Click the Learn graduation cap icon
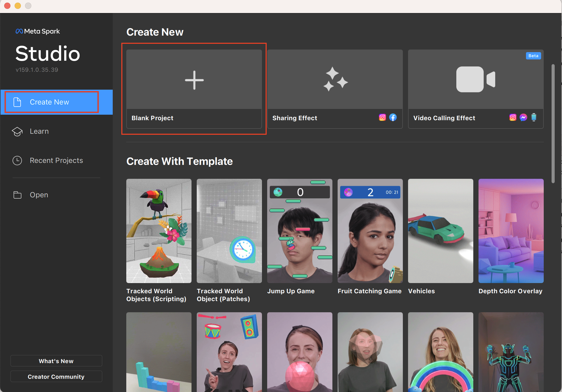Image resolution: width=562 pixels, height=392 pixels. click(17, 131)
